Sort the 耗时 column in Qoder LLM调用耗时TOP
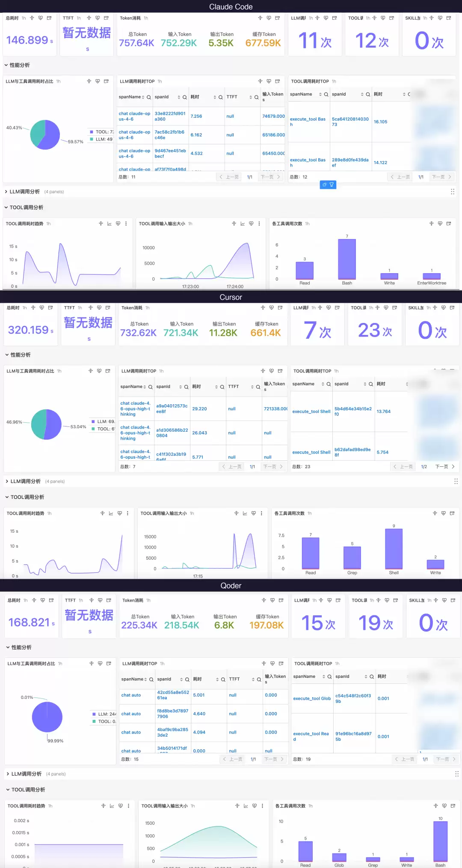Viewport: 462px width, 868px height. point(217,679)
